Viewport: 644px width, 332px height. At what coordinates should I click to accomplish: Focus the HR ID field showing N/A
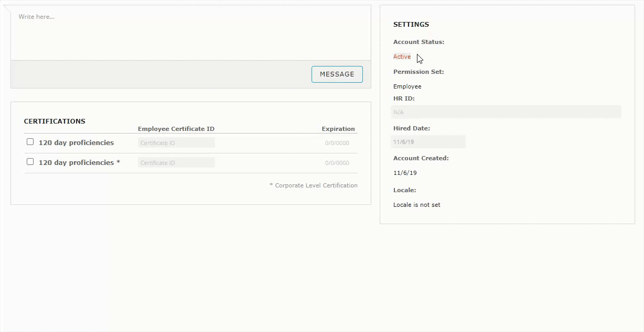(x=506, y=112)
